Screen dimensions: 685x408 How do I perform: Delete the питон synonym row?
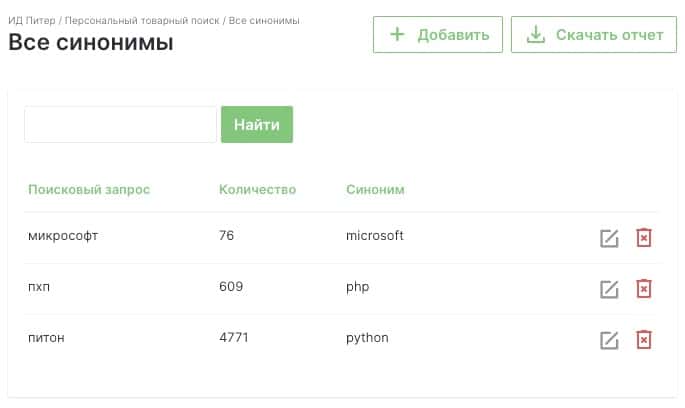click(x=644, y=340)
